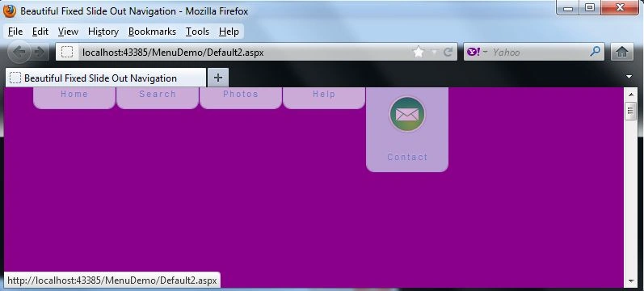Minimize the Firefox window
The width and height of the screenshot is (644, 291).
pos(568,8)
